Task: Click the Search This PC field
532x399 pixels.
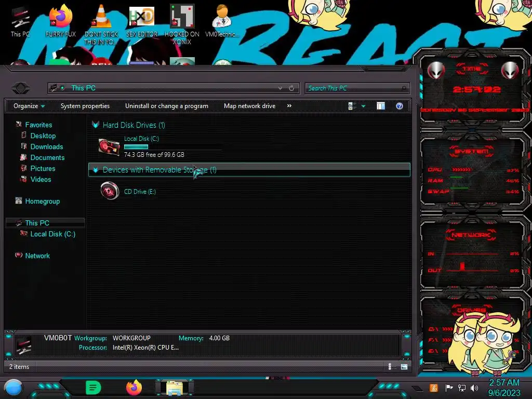Action: point(357,88)
